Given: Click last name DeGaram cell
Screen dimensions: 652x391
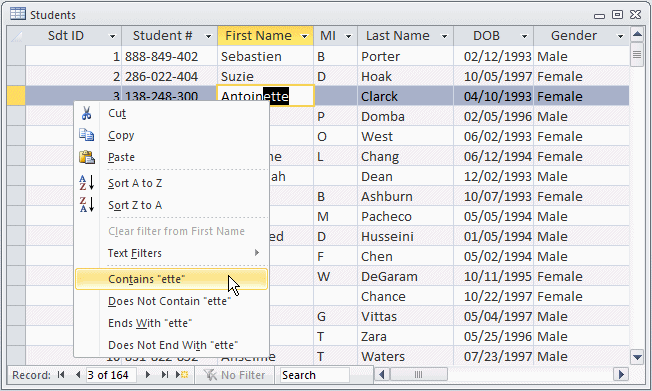Looking at the screenshot, I should click(405, 277).
